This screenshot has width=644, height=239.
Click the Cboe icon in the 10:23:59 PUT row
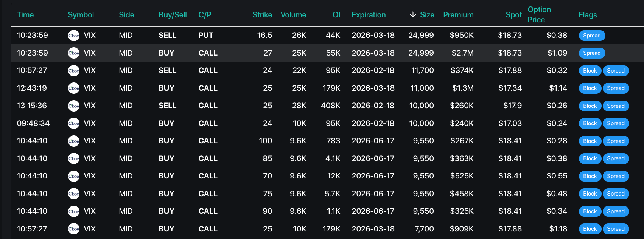point(74,36)
